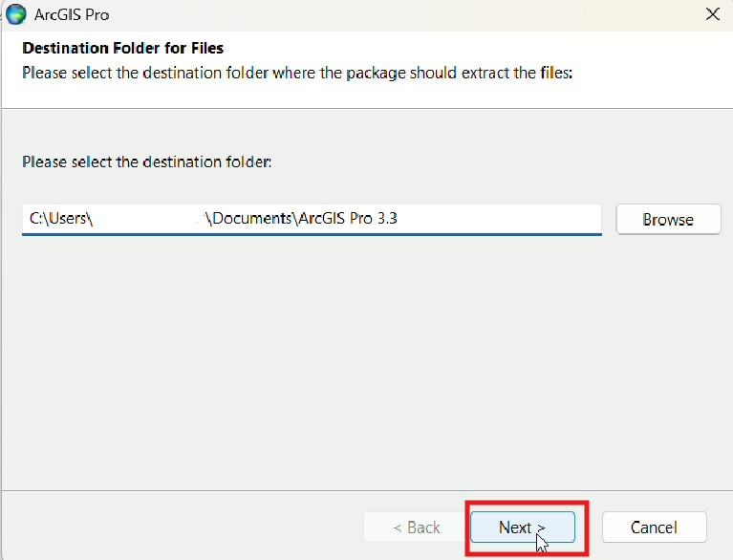
Task: Open the Browse folder dialog
Action: pos(667,219)
